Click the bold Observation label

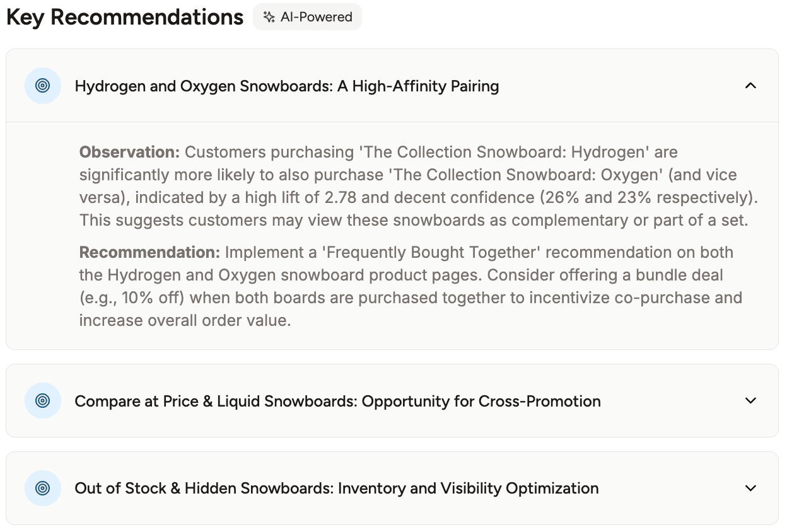[x=130, y=153]
